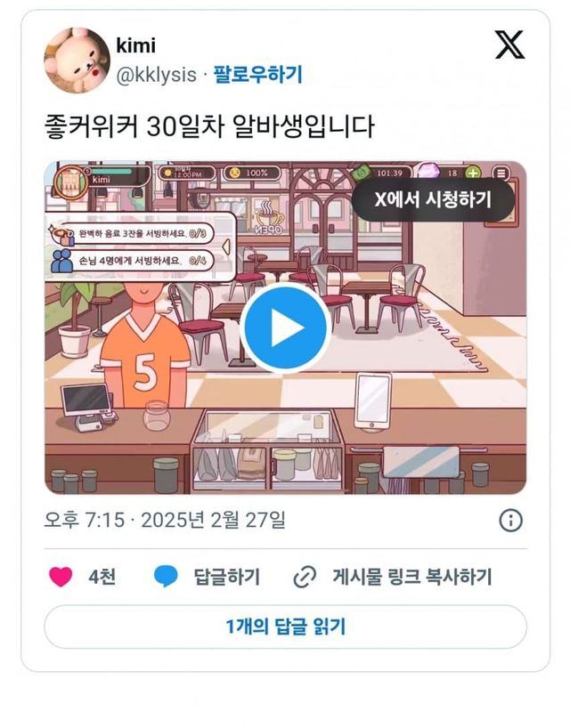Click the X logo icon
Screen dimensions: 570x728
pyautogui.click(x=509, y=44)
